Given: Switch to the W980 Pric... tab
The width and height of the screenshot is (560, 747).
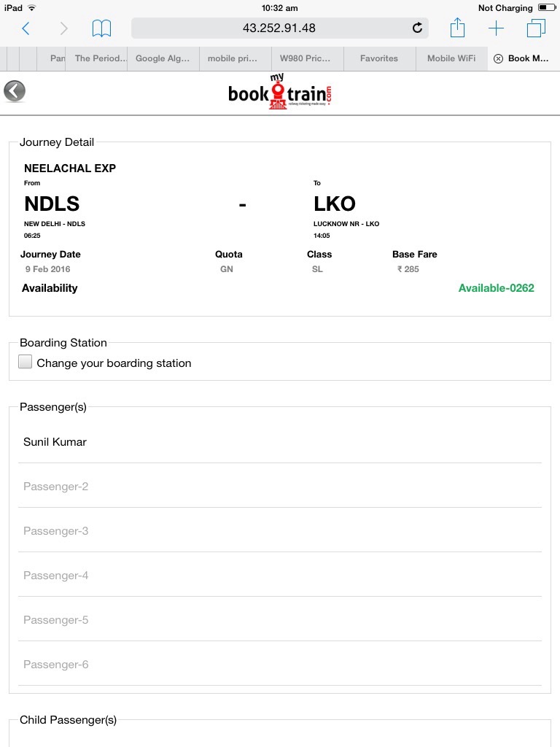Looking at the screenshot, I should click(x=306, y=58).
